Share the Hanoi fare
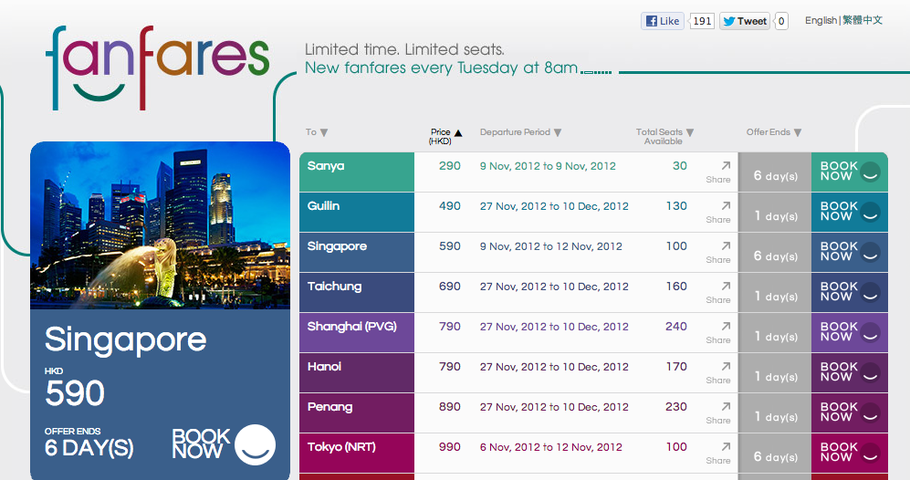Image resolution: width=910 pixels, height=480 pixels. 720,373
